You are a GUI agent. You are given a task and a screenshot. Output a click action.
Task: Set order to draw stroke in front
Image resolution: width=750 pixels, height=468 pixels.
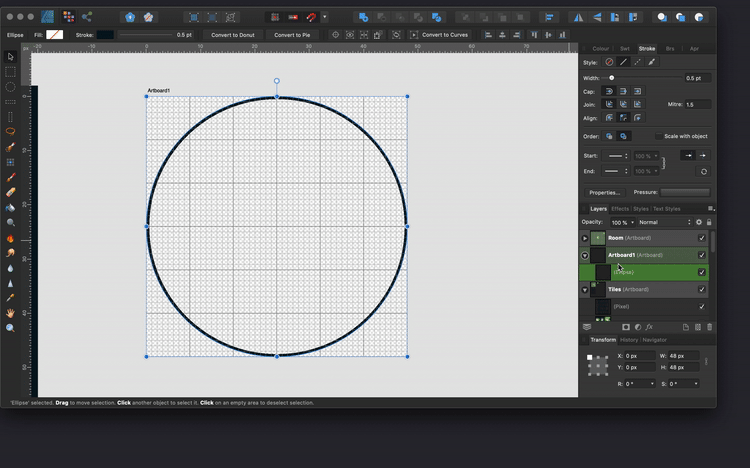coord(623,136)
